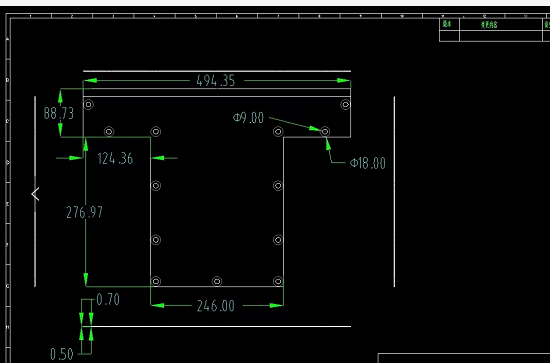Select the 88.73 height dimension text
This screenshot has width=550, height=363.
coord(59,113)
